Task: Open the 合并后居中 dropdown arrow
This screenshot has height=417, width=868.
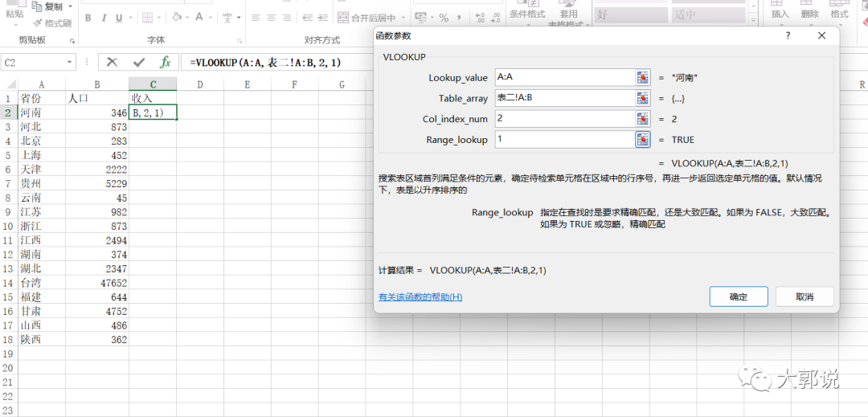Action: (402, 18)
